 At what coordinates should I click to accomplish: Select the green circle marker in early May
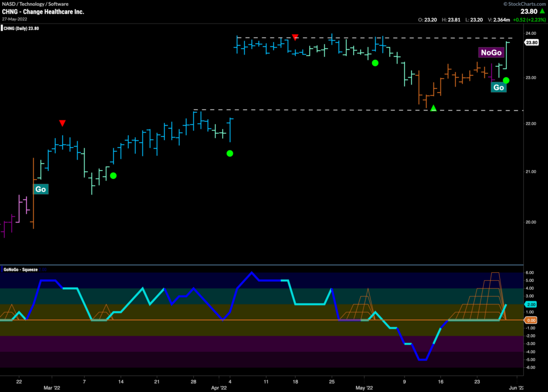click(375, 63)
